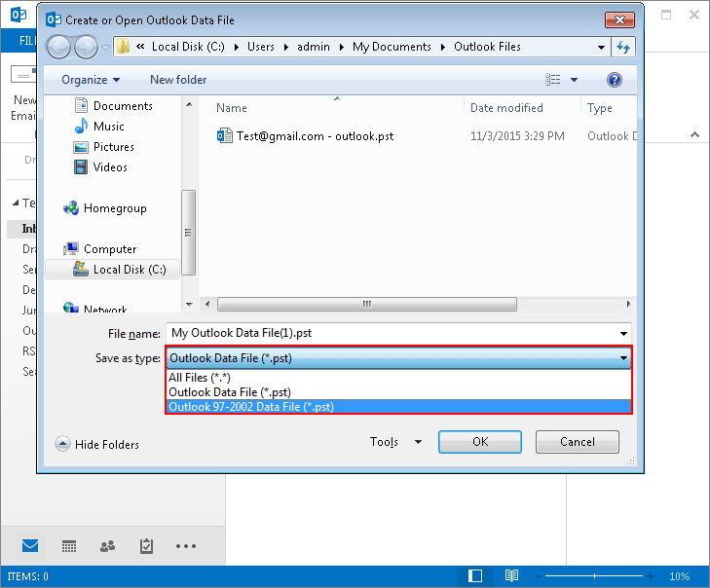Sort files by Date modified column
Viewport: 710px width, 588px height.
tap(506, 108)
